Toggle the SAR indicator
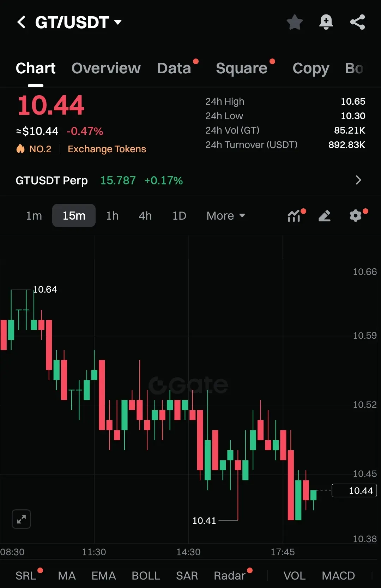Screen dimensions: 381x588 tap(187, 576)
